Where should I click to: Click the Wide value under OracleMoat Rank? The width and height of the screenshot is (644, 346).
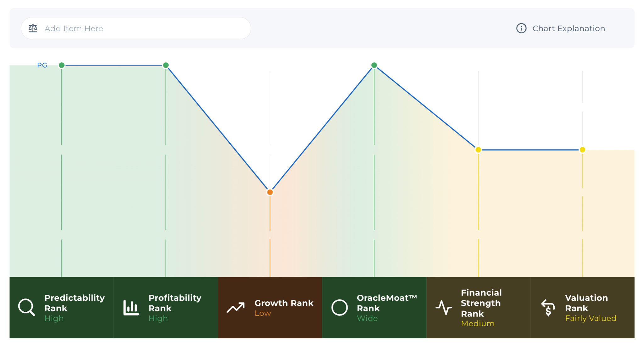pyautogui.click(x=367, y=318)
